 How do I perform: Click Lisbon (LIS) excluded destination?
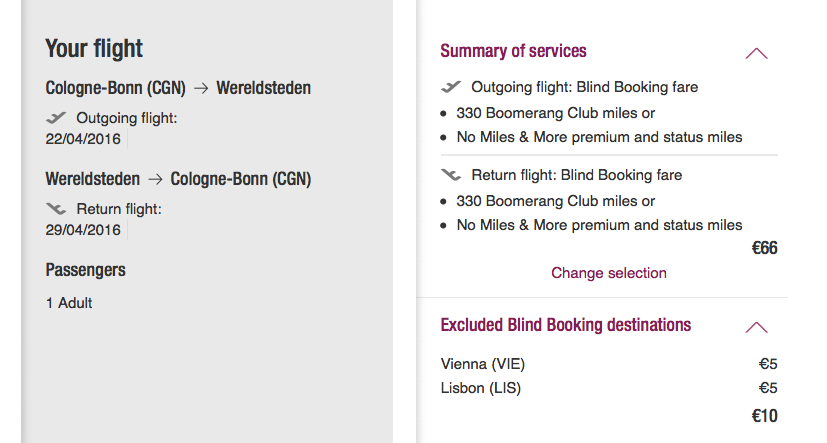[480, 388]
